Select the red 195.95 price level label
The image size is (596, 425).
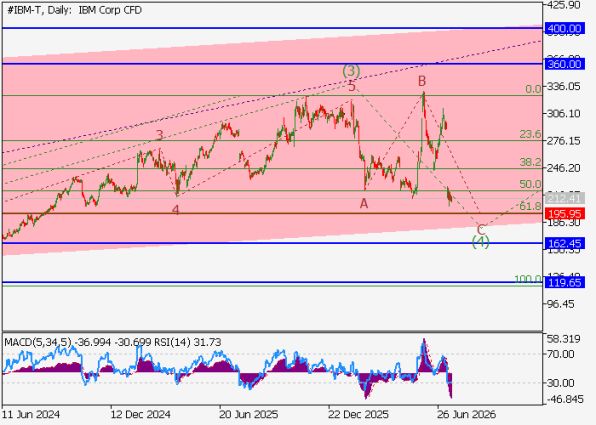click(x=564, y=214)
